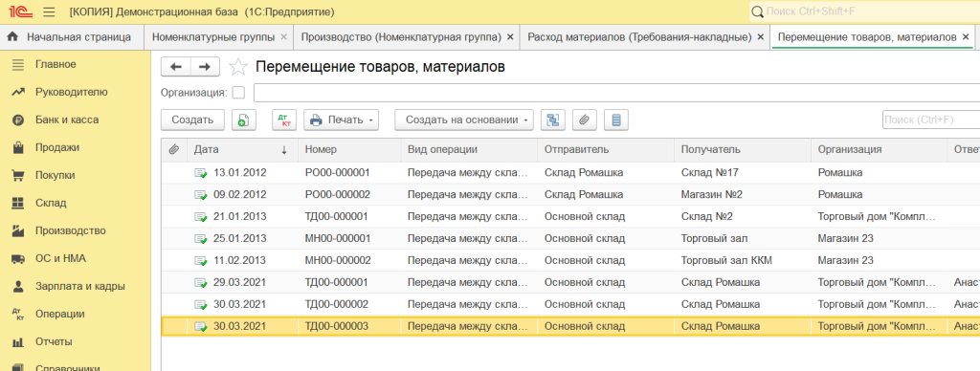Select the highlighted document ТД00-000003

pos(570,326)
